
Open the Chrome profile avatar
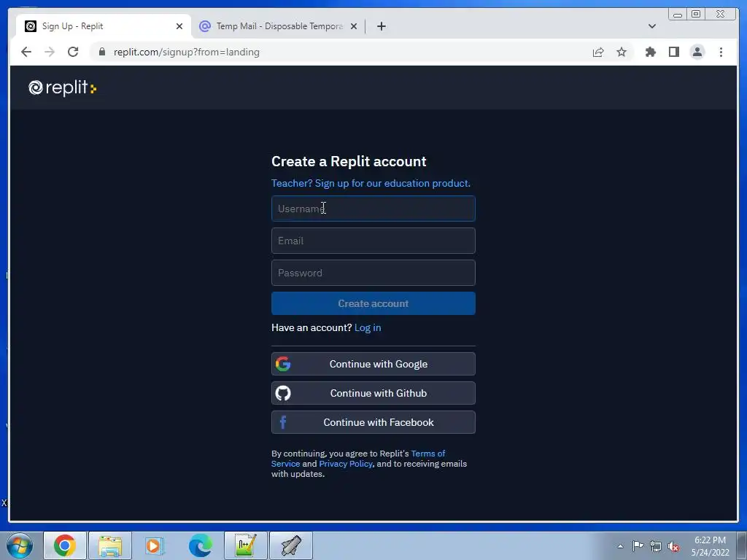click(x=697, y=52)
